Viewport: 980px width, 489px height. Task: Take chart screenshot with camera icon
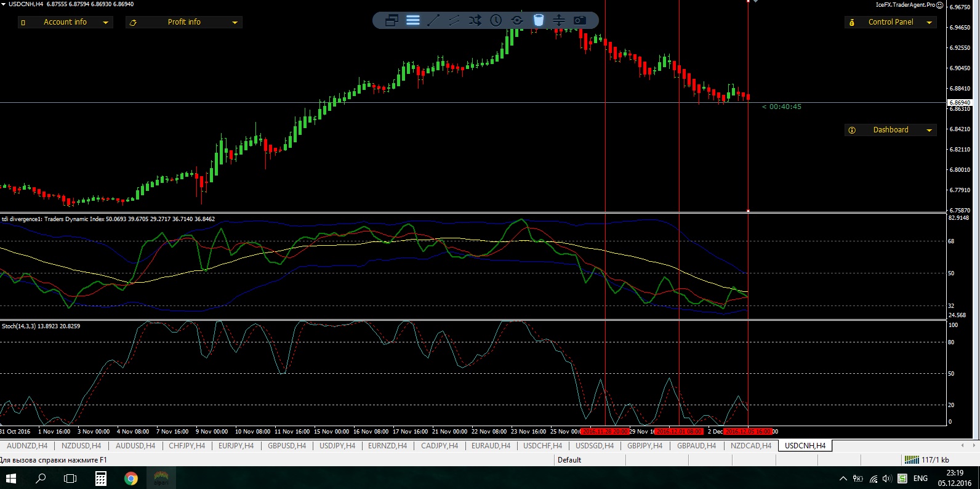(x=580, y=20)
